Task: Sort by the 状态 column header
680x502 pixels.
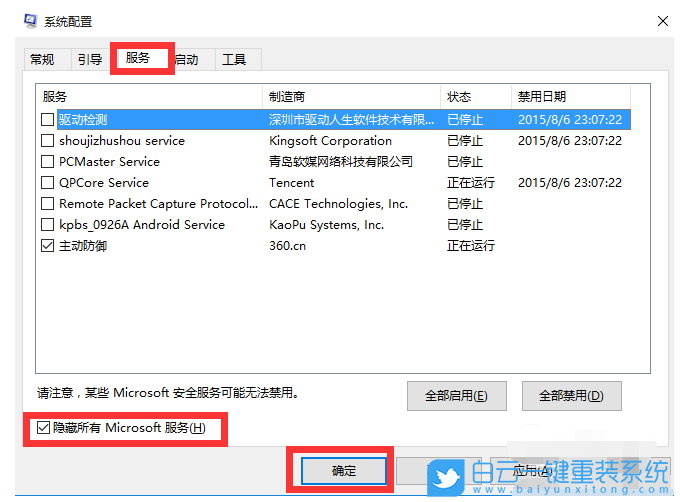Action: pos(476,97)
